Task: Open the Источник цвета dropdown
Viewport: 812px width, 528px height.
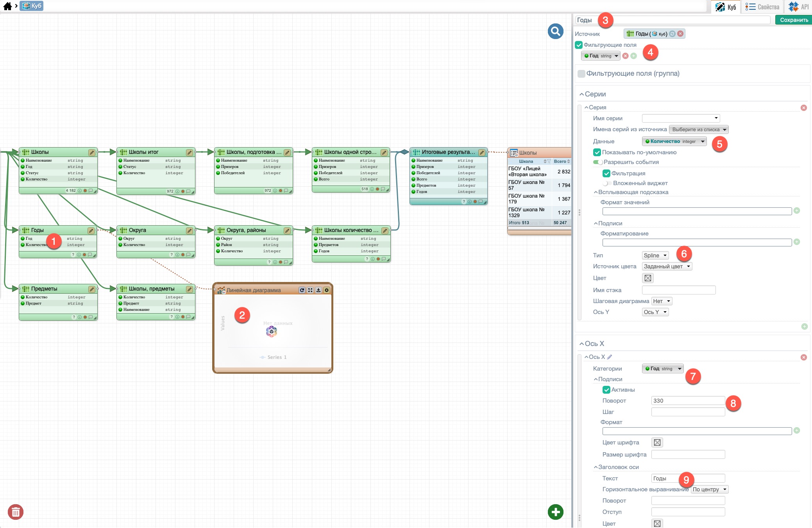Action: coord(667,266)
